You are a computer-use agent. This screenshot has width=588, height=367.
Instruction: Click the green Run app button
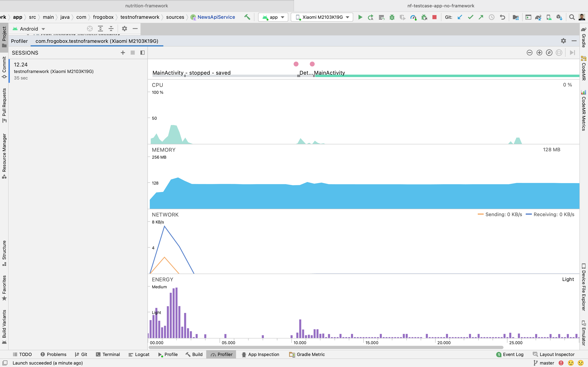coord(360,17)
